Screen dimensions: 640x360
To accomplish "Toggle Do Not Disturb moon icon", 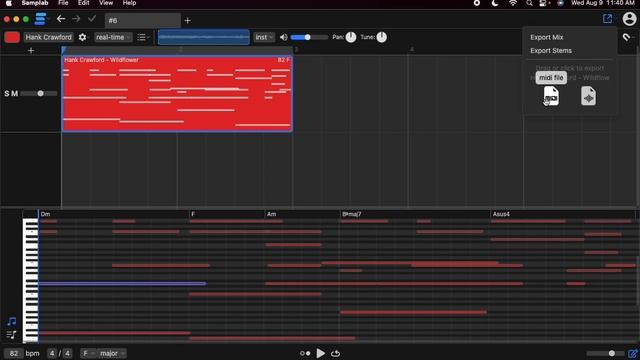I will (495, 3).
